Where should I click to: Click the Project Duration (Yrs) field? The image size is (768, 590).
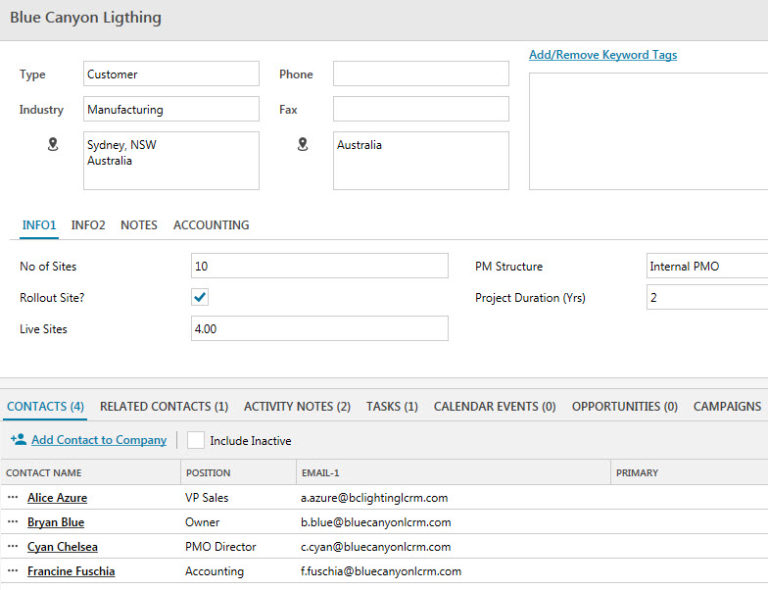tap(707, 297)
